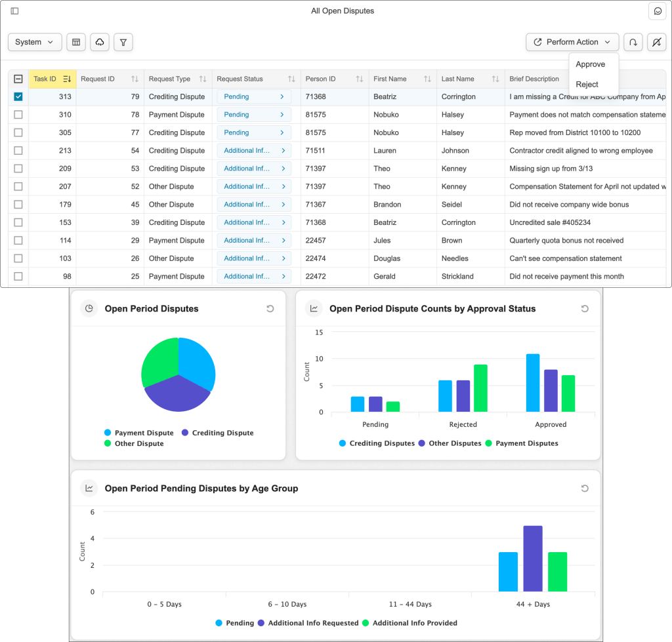Click the refresh icon beside Perform Action
This screenshot has width=672, height=642.
coord(633,42)
